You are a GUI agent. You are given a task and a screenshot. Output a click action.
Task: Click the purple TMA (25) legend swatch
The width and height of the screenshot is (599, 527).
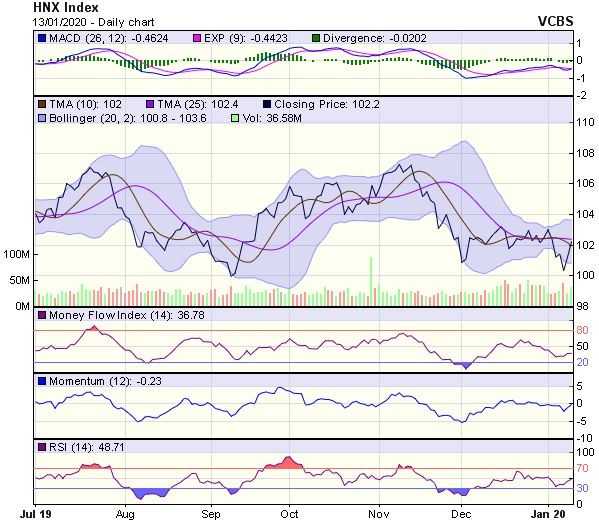click(x=150, y=104)
